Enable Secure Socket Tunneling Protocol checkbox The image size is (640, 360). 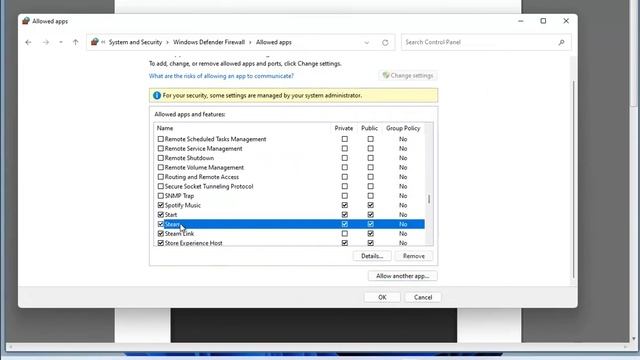click(x=161, y=186)
